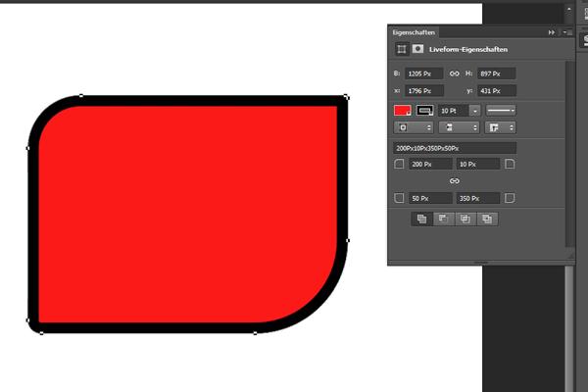Open the stroke line cap dropdown

point(460,127)
